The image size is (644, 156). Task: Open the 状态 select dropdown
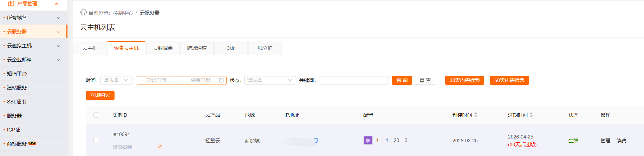(x=270, y=80)
